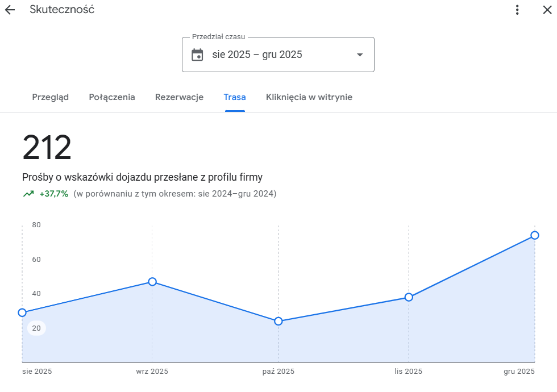The width and height of the screenshot is (557, 392).
Task: Open the three-dot options menu
Action: click(x=517, y=10)
